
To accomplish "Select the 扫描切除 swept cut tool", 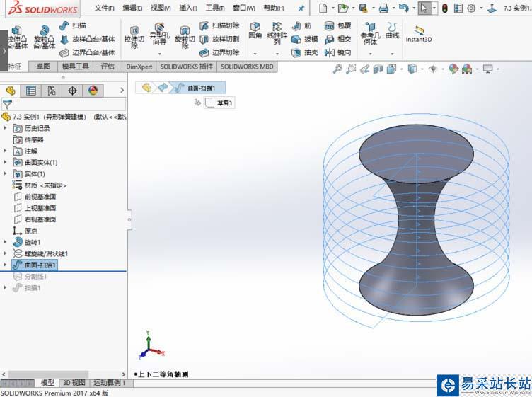I will pyautogui.click(x=219, y=25).
